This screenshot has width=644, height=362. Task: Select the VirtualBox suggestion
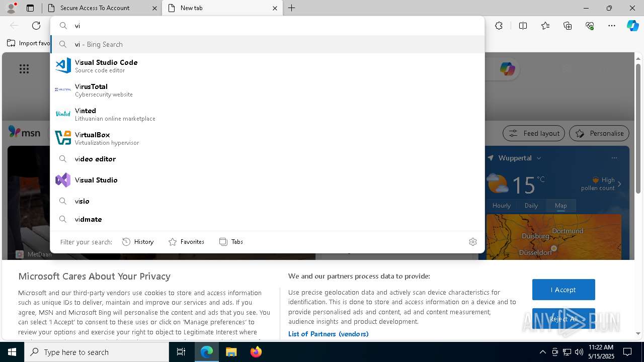(x=267, y=138)
